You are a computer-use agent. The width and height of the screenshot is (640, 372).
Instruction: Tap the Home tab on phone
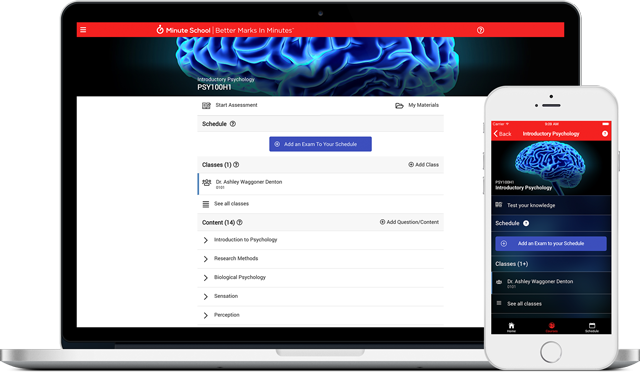pos(511,327)
